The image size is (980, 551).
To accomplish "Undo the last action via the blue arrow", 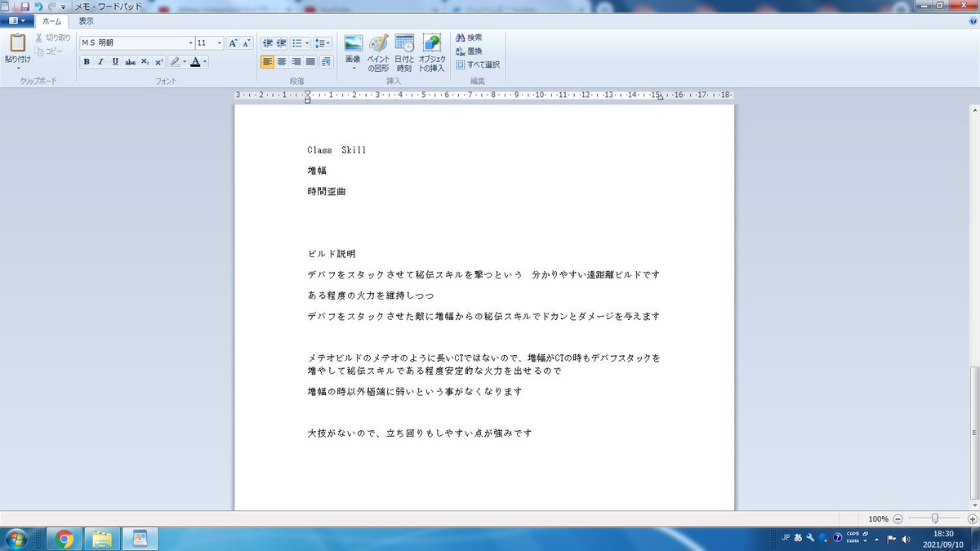I will [x=38, y=6].
